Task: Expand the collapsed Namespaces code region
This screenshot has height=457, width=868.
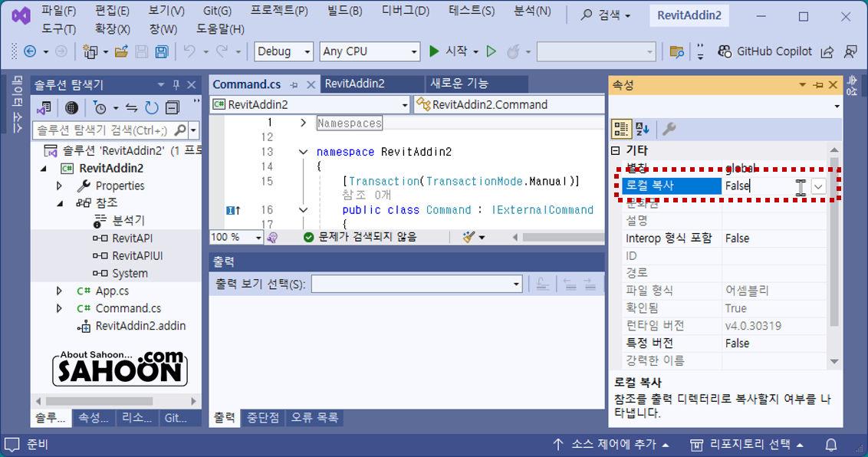Action: (x=303, y=123)
